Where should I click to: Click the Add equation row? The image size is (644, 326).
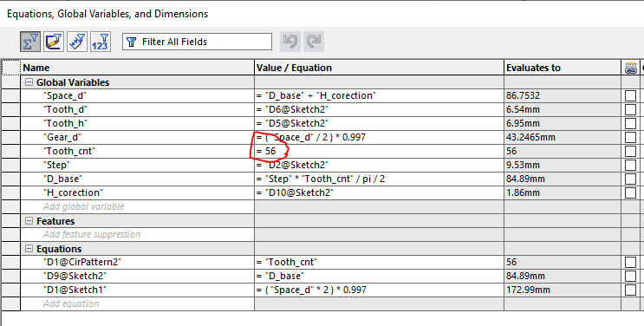coord(138,303)
